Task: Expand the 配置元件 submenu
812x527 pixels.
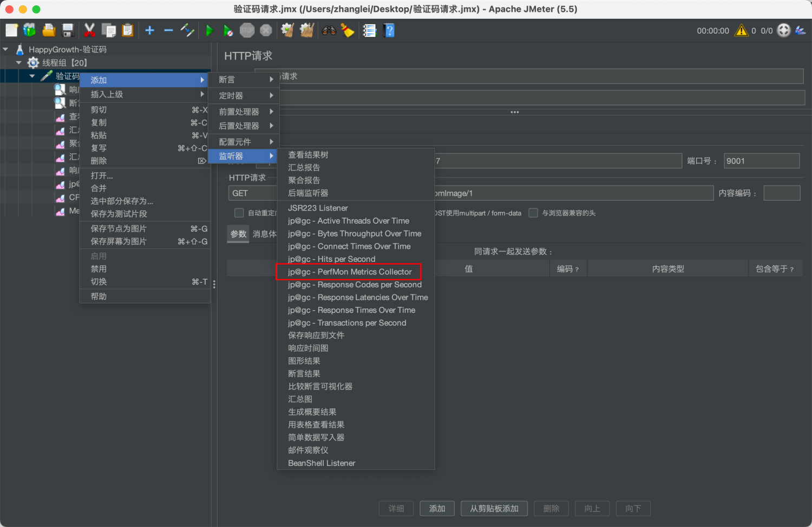Action: tap(243, 142)
